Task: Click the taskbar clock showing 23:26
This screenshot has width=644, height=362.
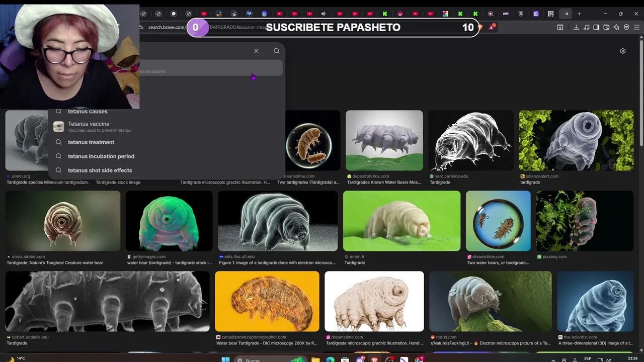Action: pyautogui.click(x=633, y=359)
